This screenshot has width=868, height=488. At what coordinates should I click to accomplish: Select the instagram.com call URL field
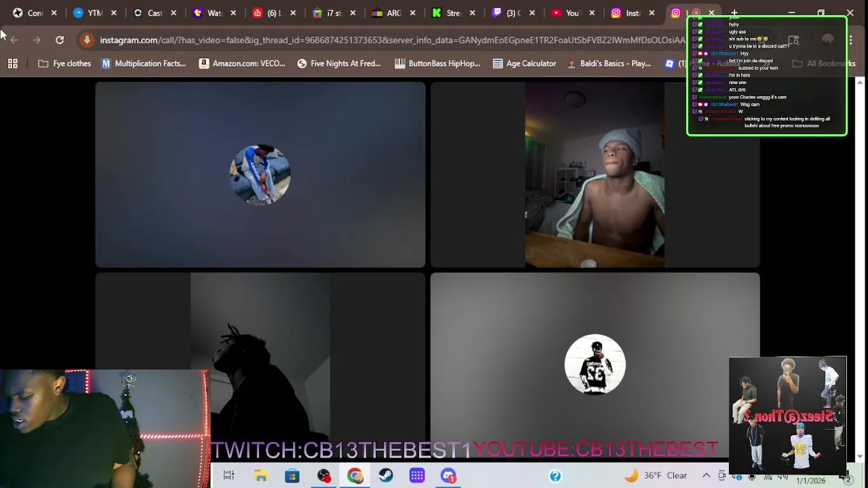click(392, 40)
